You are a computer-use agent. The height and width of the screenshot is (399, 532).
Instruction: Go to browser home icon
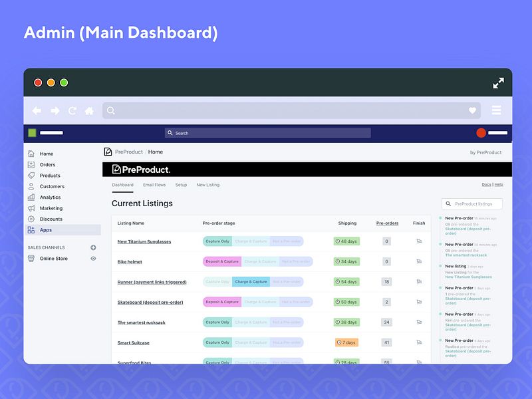coord(89,110)
